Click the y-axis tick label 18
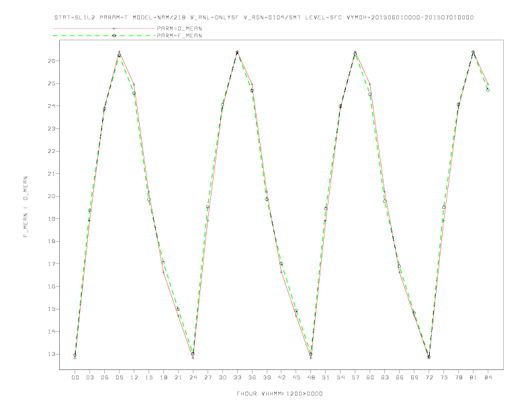 52,242
